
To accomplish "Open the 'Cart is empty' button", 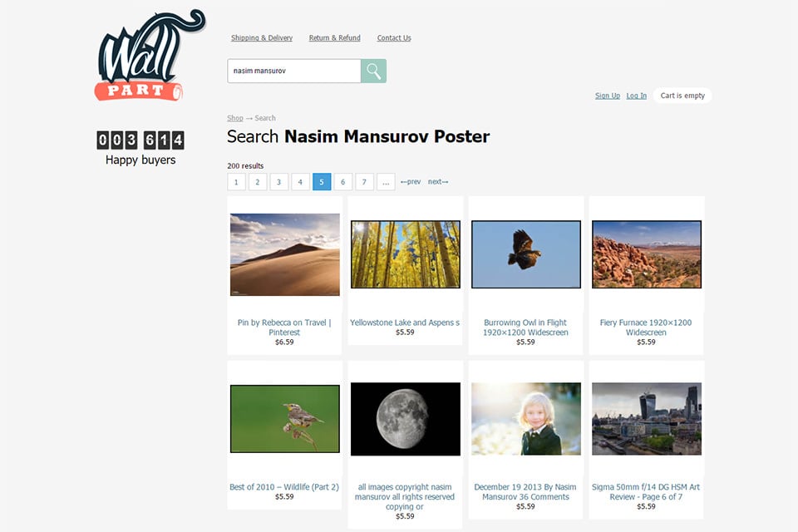I will point(682,96).
